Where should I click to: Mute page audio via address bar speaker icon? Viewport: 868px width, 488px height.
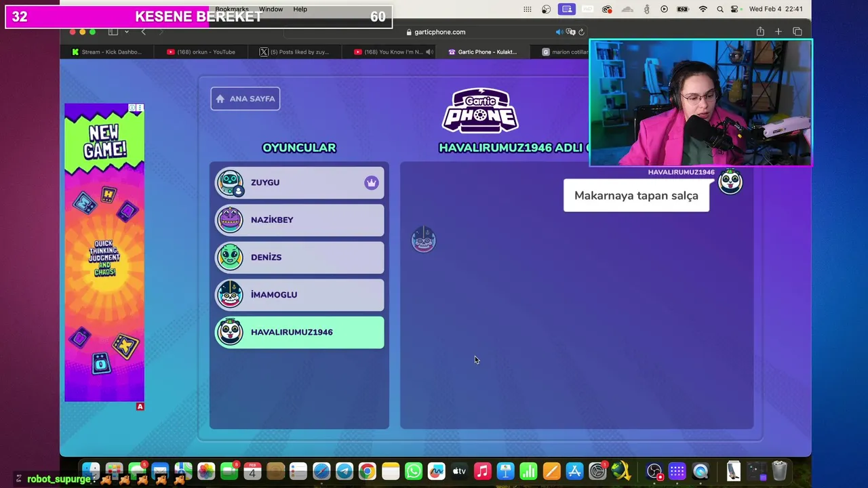coord(559,32)
